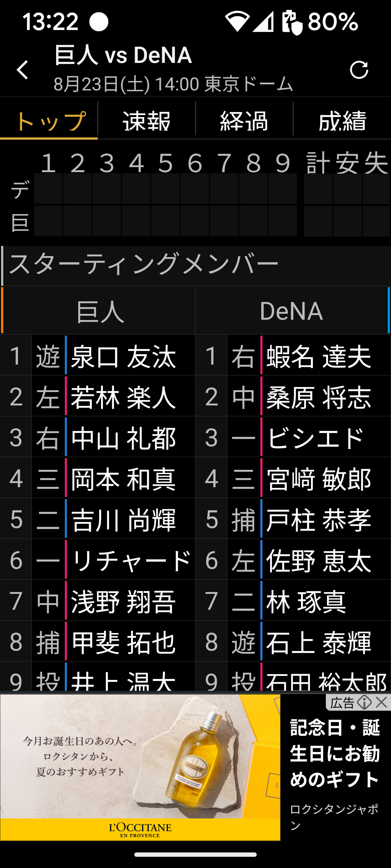
Task: Open player 泉口 友汰
Action: (123, 356)
